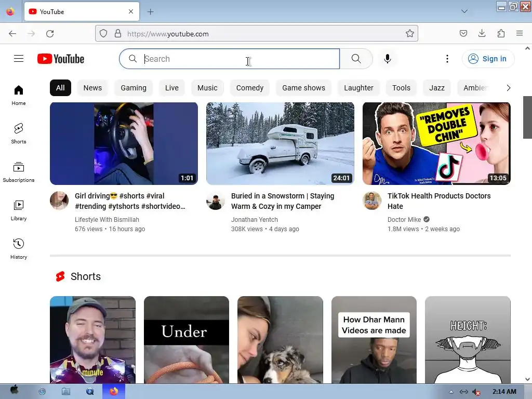Open the Firefox application menu

pos(520,33)
